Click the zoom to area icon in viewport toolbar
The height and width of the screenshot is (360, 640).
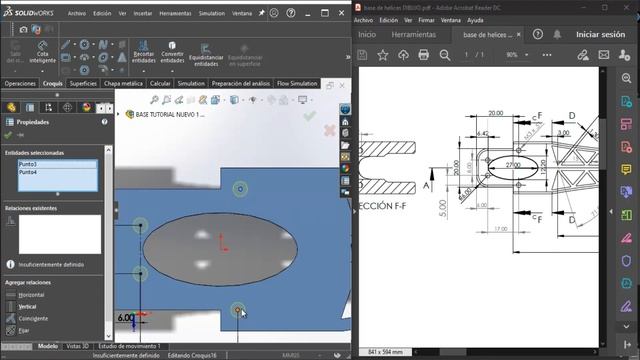pos(166,100)
